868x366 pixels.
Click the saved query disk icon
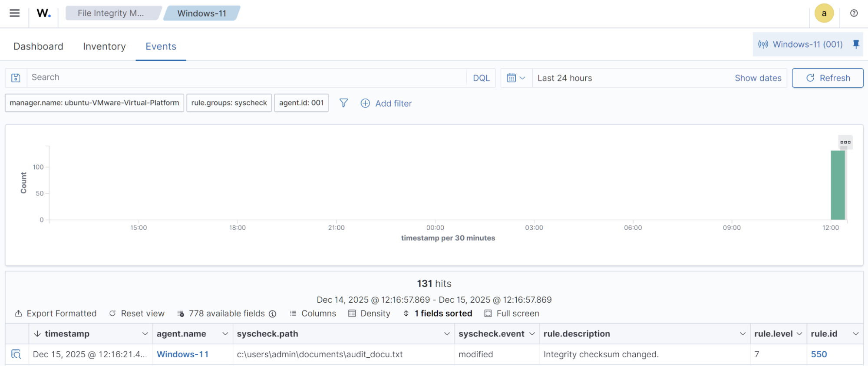pyautogui.click(x=16, y=78)
